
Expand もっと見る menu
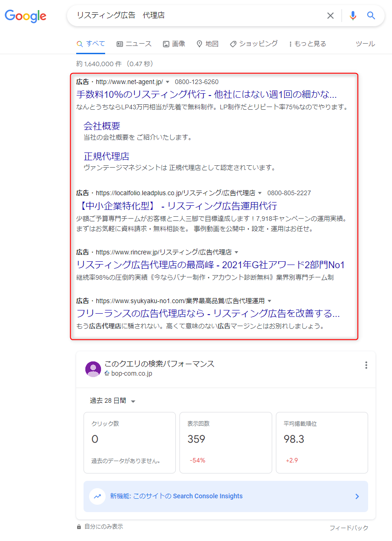[x=308, y=44]
